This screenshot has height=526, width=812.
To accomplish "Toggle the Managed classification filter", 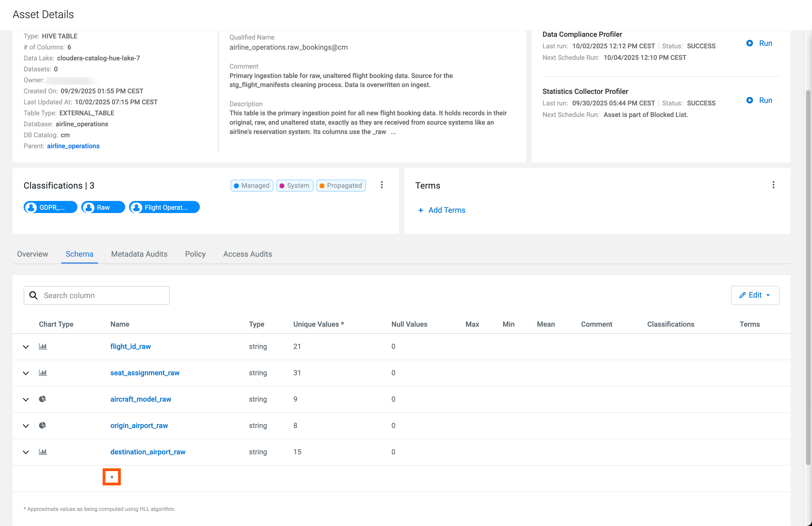I will point(252,186).
